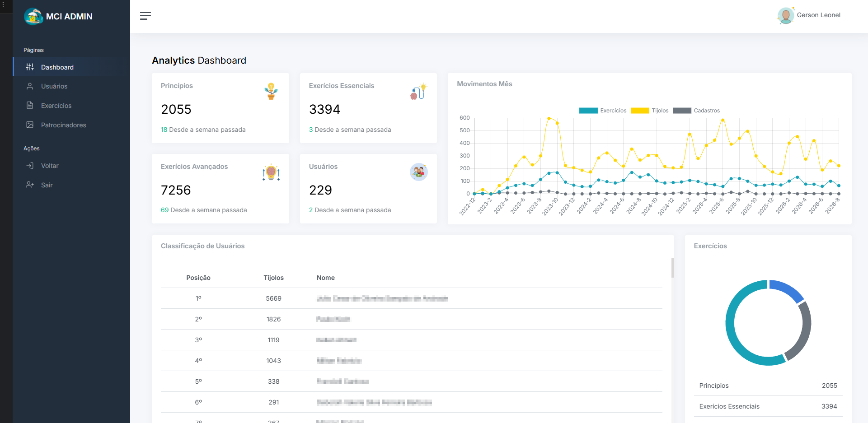Viewport: 868px width, 423px height.
Task: Click the Exercícios document icon
Action: pyautogui.click(x=30, y=105)
